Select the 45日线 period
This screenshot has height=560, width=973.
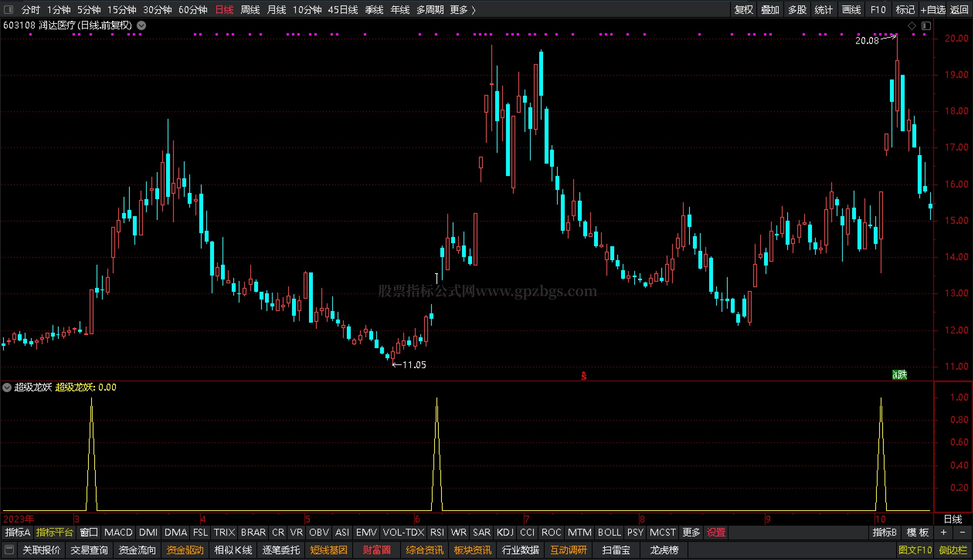click(343, 10)
